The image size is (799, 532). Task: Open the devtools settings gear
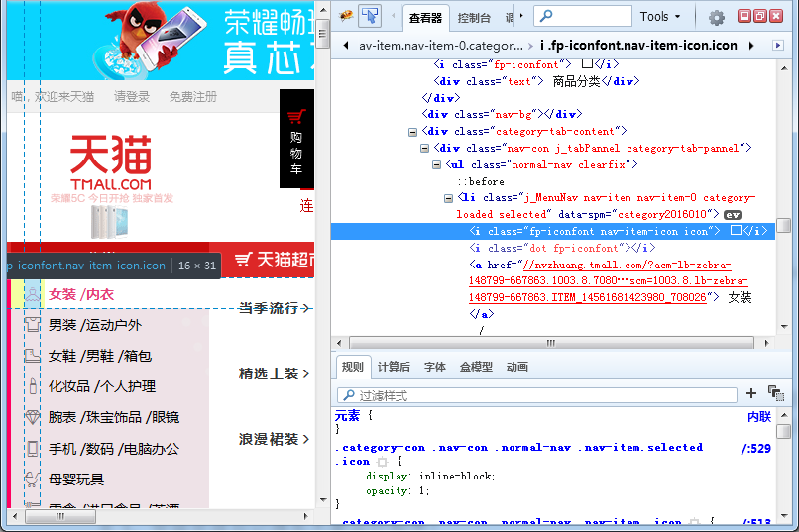pyautogui.click(x=717, y=18)
